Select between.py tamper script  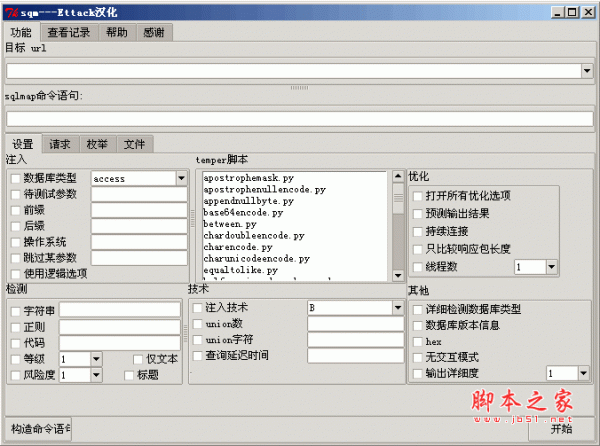point(230,224)
